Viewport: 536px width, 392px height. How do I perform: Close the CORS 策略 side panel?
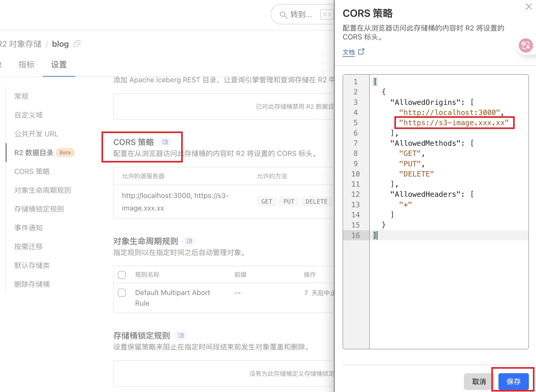[529, 7]
